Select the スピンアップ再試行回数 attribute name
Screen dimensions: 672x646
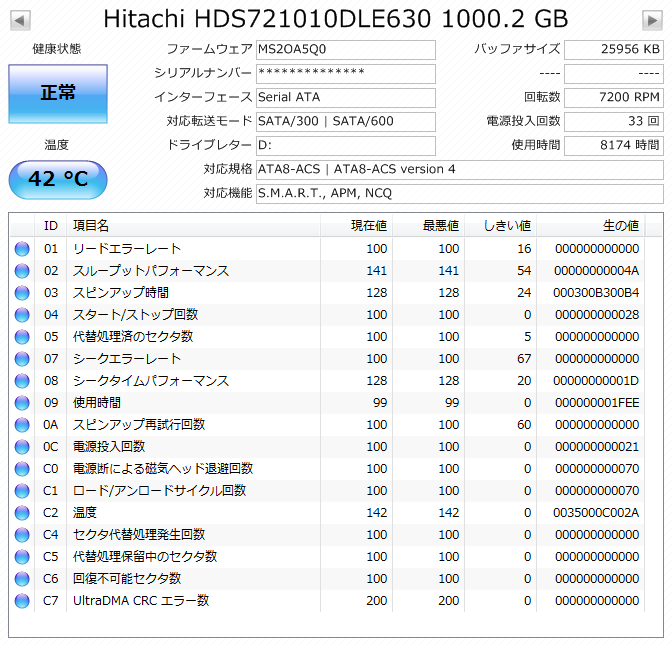139,425
